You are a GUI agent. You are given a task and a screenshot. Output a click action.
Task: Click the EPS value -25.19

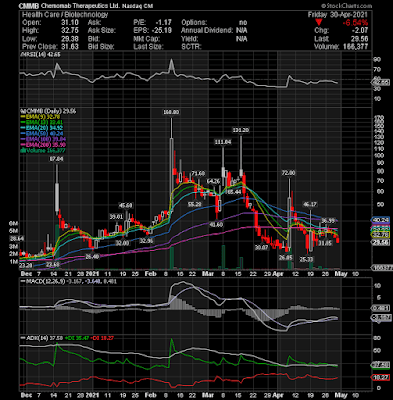coord(161,30)
